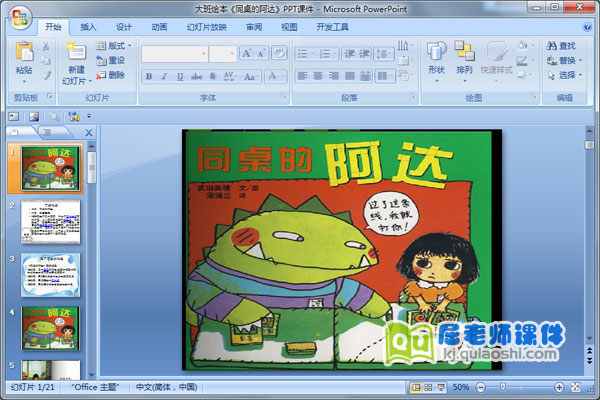Close the slide thumbnail pane
Screen dimensions: 600x400
click(x=89, y=132)
